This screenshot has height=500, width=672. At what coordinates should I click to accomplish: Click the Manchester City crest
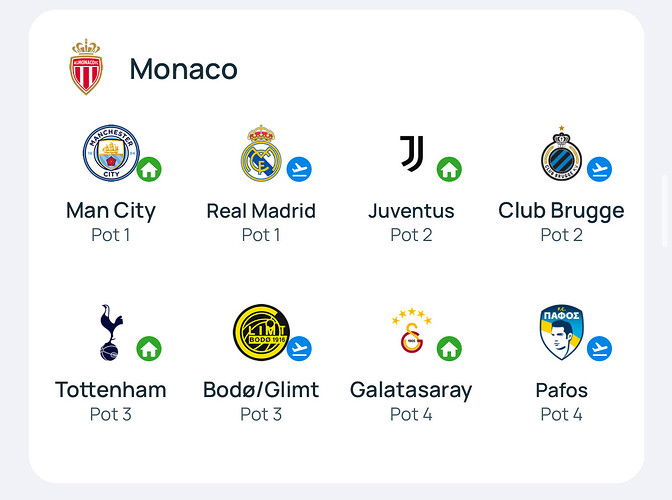pyautogui.click(x=111, y=153)
